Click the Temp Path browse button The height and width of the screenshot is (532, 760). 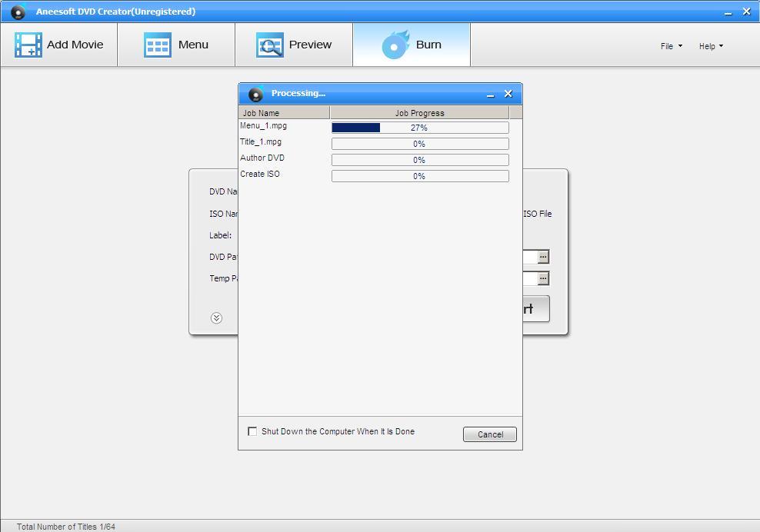[543, 278]
